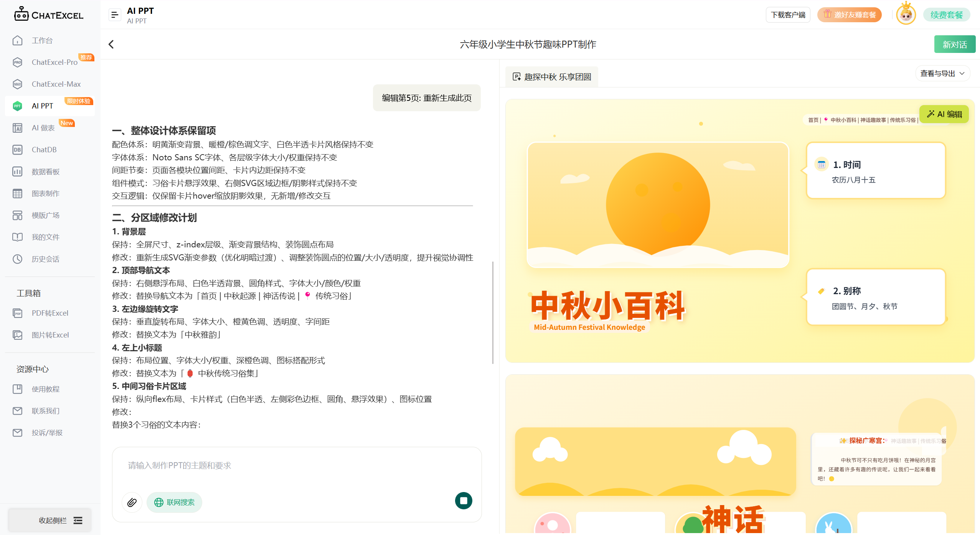Click the 新对话 button
This screenshot has height=535, width=980.
coord(954,44)
